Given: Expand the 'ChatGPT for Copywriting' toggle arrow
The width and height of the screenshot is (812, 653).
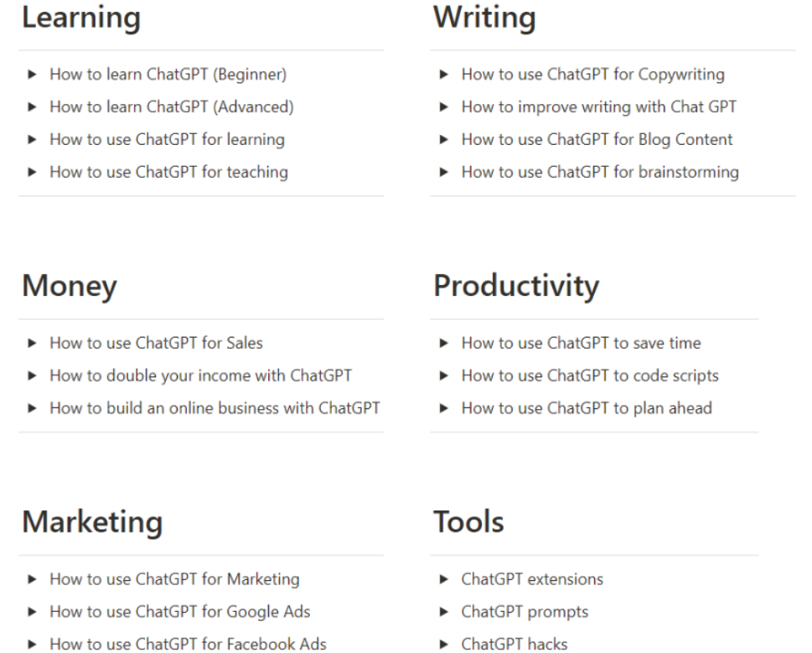Looking at the screenshot, I should point(444,75).
